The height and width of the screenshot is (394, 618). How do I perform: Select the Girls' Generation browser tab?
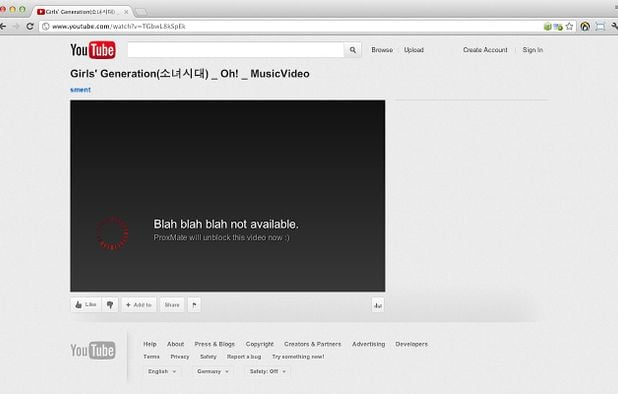(82, 12)
